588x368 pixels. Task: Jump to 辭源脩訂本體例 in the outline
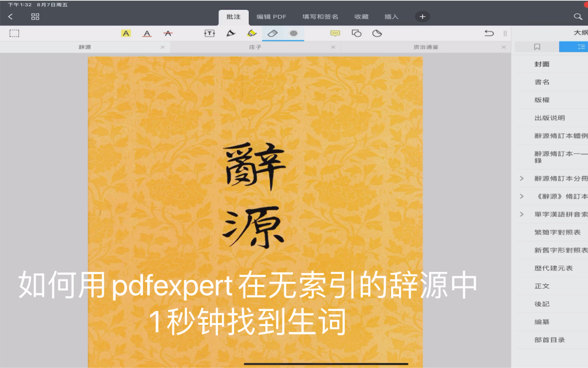[561, 136]
